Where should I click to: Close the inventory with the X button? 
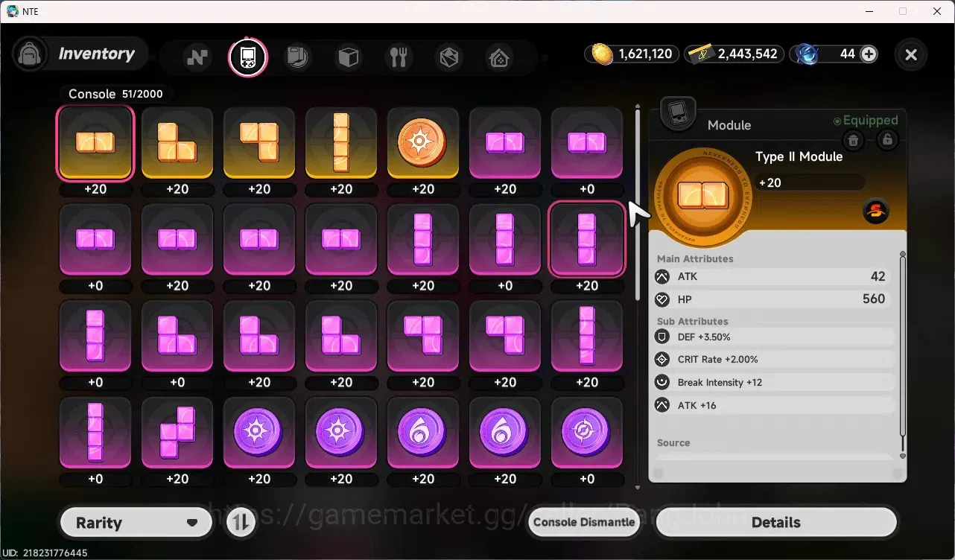click(x=911, y=54)
